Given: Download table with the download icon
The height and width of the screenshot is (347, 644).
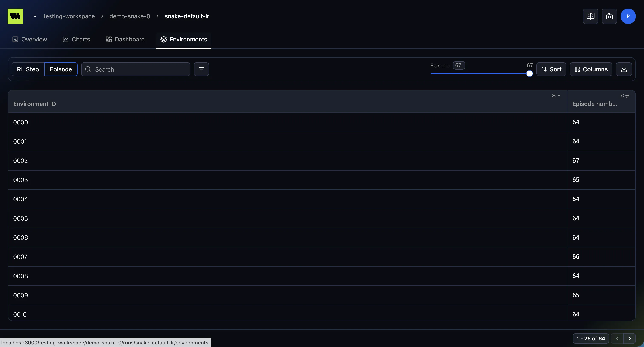Looking at the screenshot, I should click(624, 69).
